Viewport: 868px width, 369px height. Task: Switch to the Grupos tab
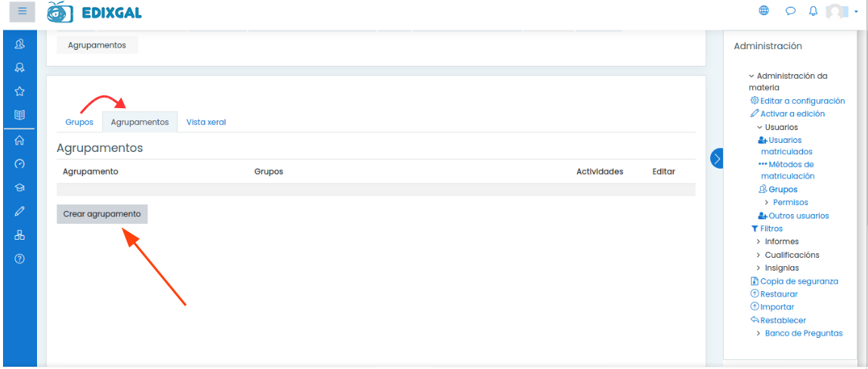click(79, 122)
